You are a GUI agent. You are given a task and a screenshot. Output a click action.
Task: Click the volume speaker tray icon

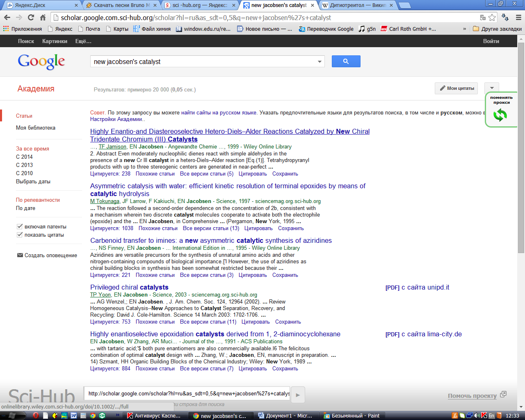point(477,415)
